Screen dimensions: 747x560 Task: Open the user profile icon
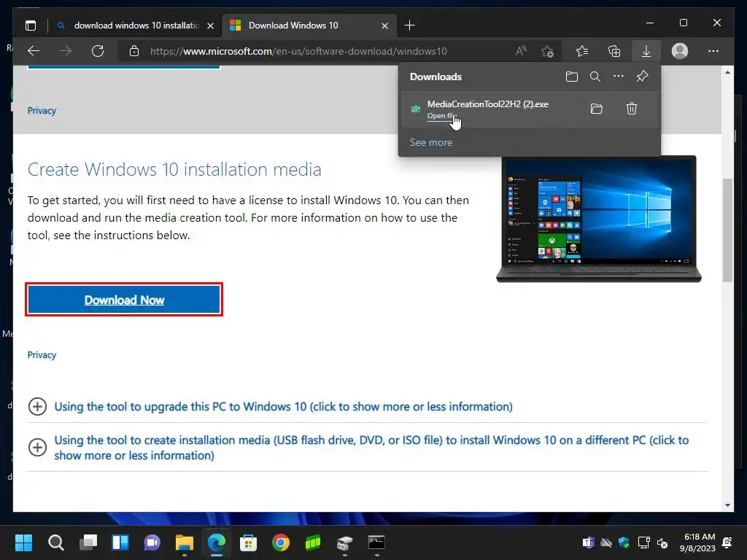point(680,51)
